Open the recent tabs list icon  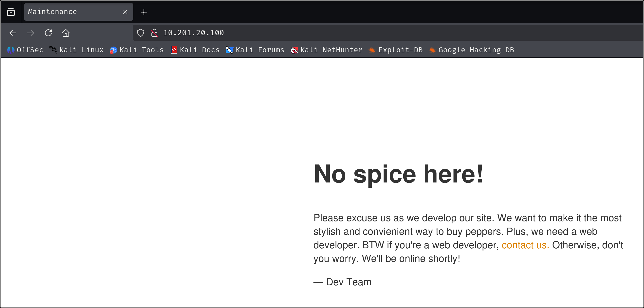pyautogui.click(x=11, y=12)
